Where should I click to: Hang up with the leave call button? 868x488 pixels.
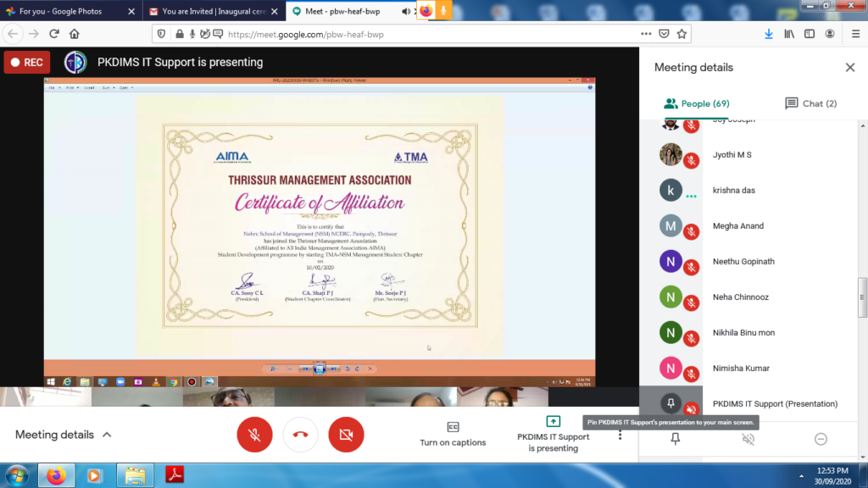click(300, 435)
